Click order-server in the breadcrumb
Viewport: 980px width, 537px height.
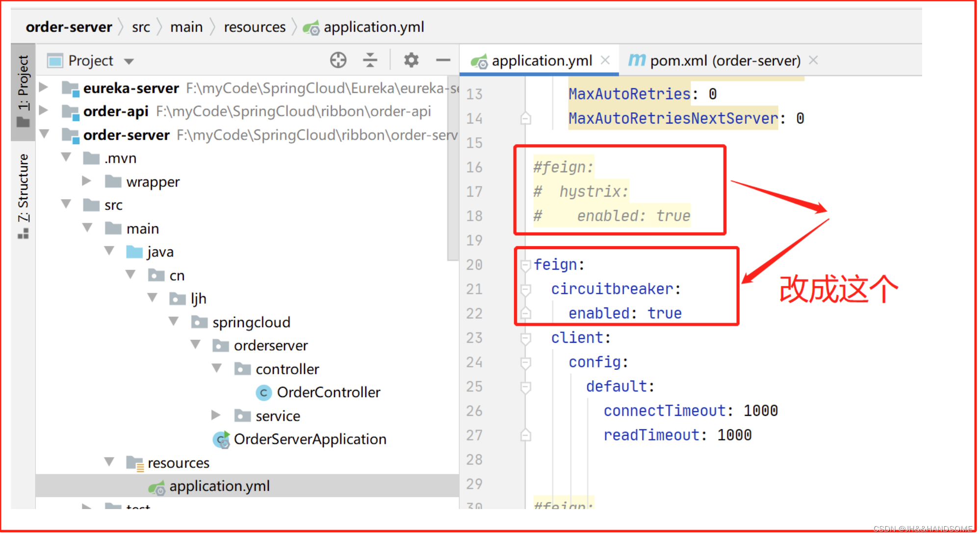point(69,27)
